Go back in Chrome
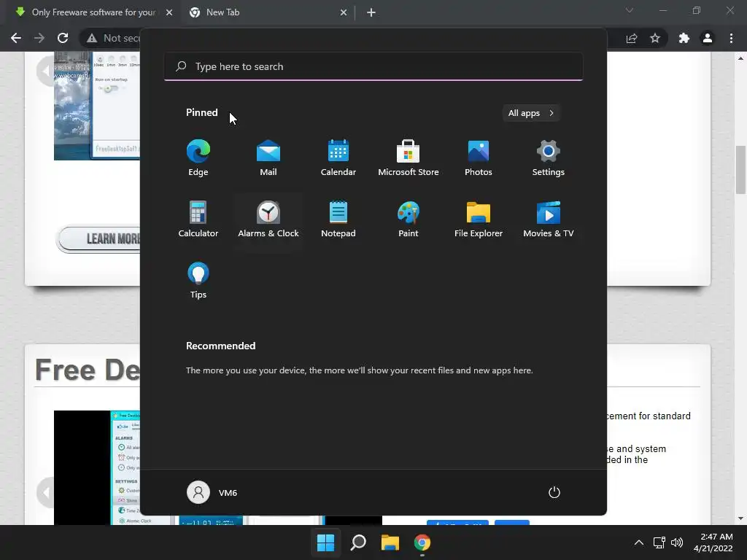Screen dimensions: 747x560 click(16, 38)
